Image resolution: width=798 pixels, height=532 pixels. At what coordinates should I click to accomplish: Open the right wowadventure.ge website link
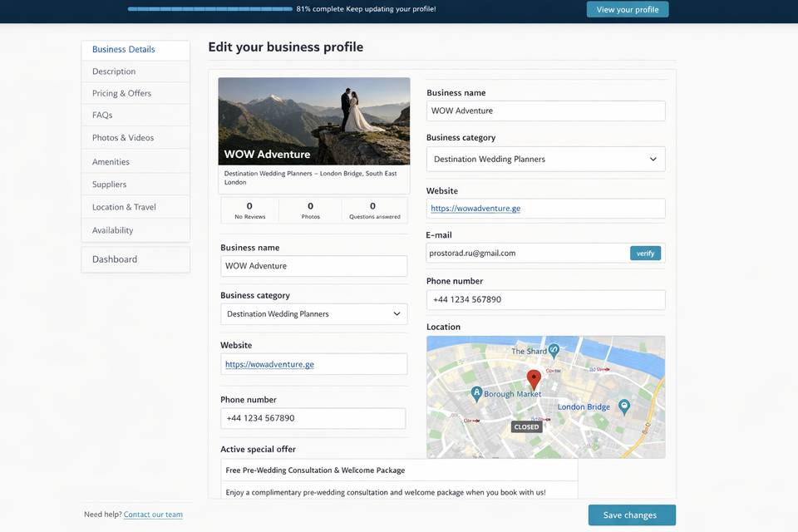[x=475, y=208]
